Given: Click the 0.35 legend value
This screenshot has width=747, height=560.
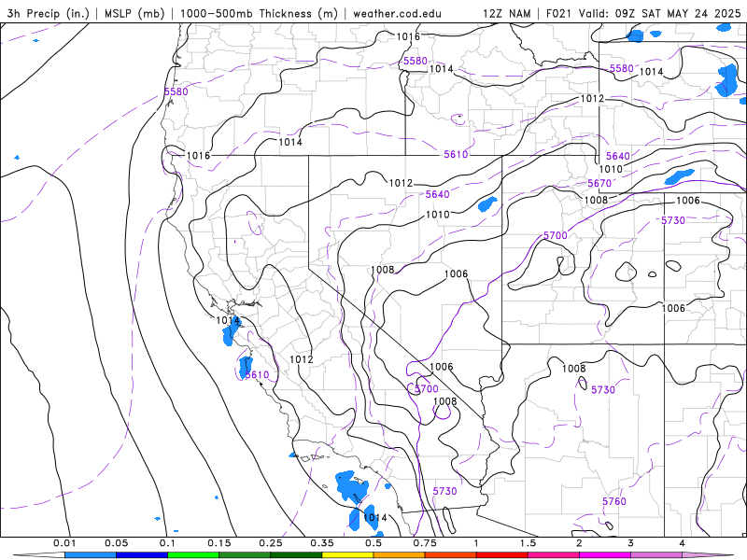Looking at the screenshot, I should click(322, 543).
